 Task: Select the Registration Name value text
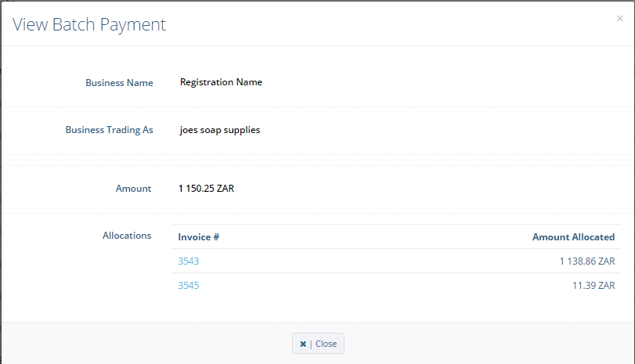(x=221, y=82)
